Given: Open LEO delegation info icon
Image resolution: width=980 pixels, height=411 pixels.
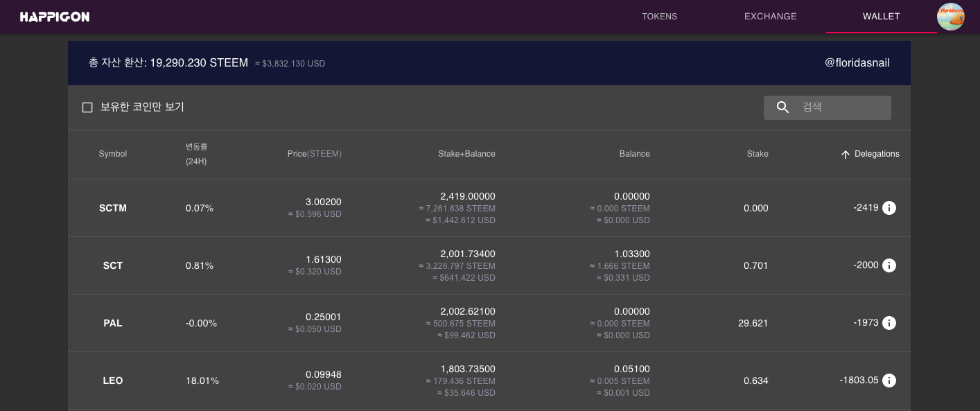Looking at the screenshot, I should pos(889,381).
